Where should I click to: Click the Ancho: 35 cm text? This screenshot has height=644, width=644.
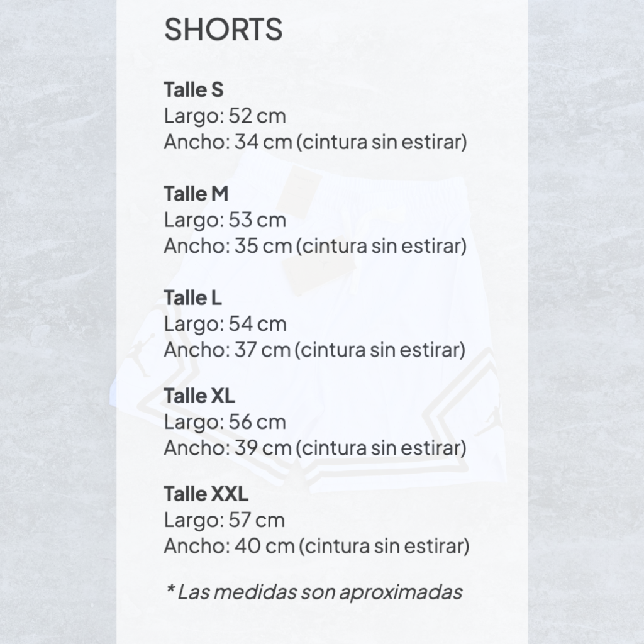click(x=314, y=246)
